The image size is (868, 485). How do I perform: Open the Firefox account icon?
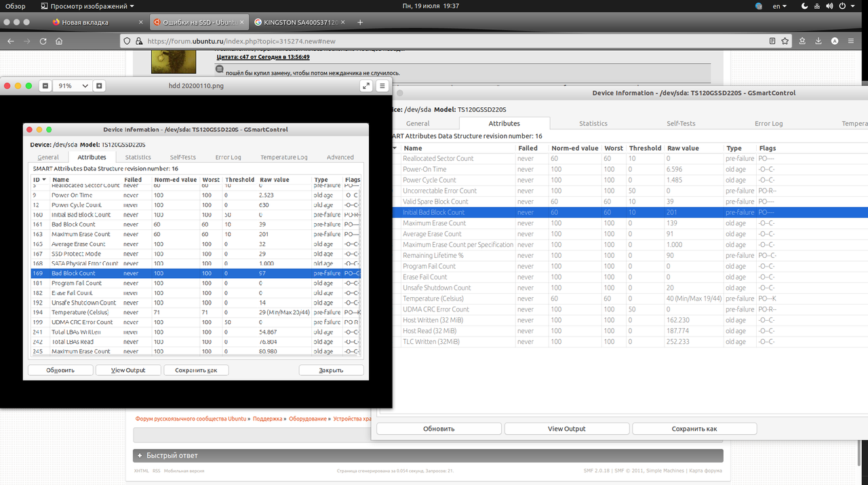click(835, 41)
